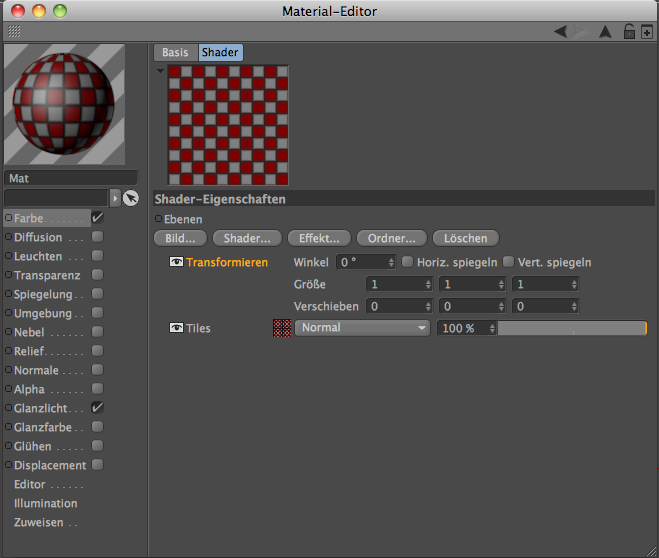Uncheck the Glanzlicht channel checkbox
The width and height of the screenshot is (659, 558).
tap(97, 408)
